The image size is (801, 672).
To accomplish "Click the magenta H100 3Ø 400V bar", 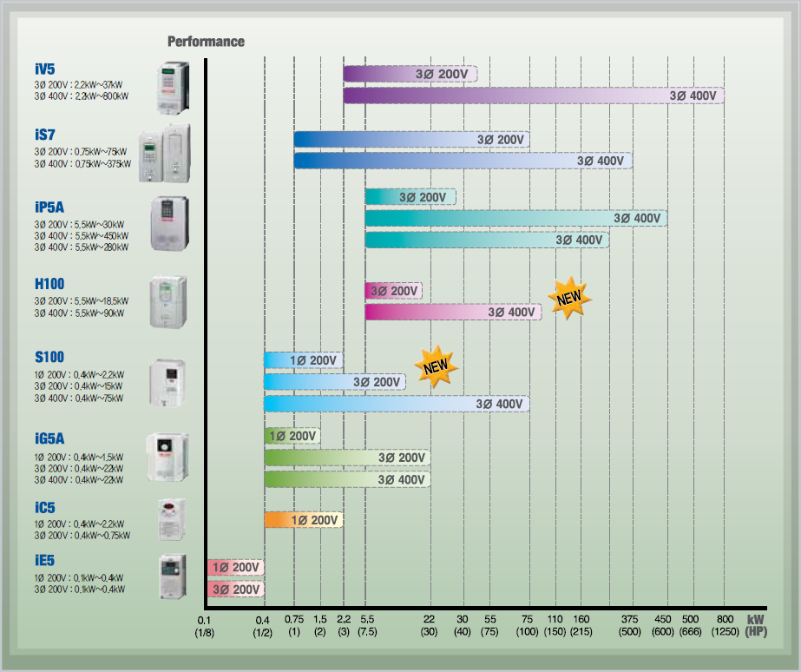I will click(452, 312).
